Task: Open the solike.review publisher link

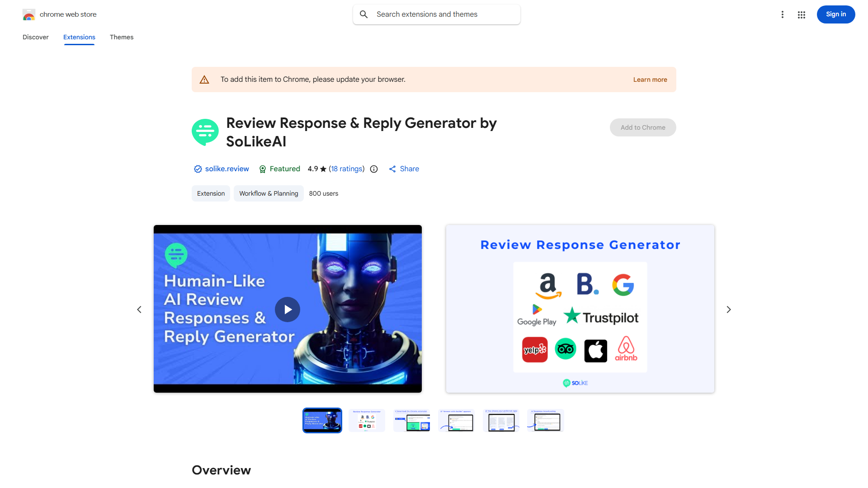Action: pyautogui.click(x=226, y=169)
